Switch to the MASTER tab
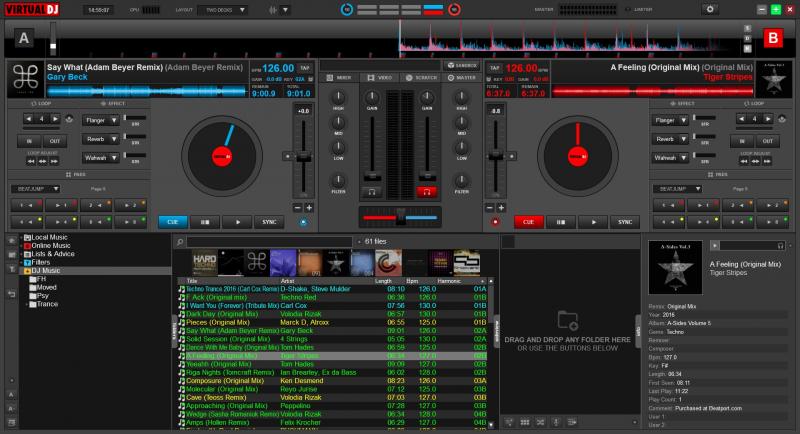 tap(462, 78)
